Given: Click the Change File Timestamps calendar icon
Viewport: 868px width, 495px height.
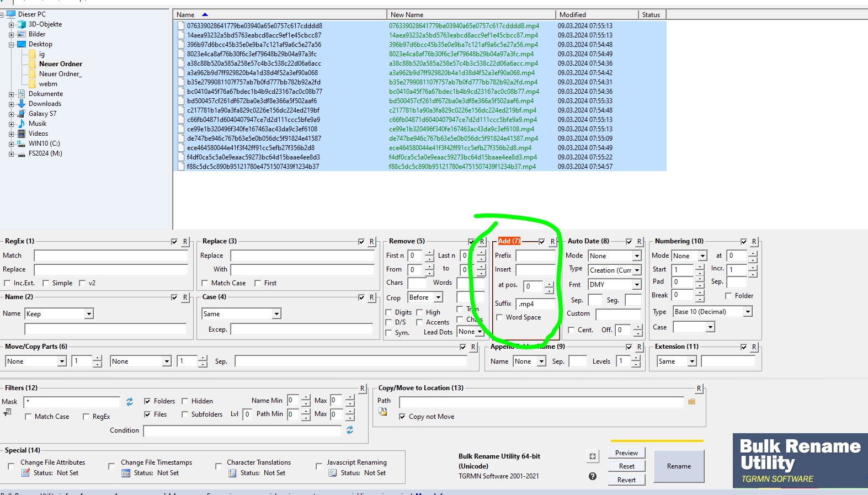Looking at the screenshot, I should (x=126, y=473).
